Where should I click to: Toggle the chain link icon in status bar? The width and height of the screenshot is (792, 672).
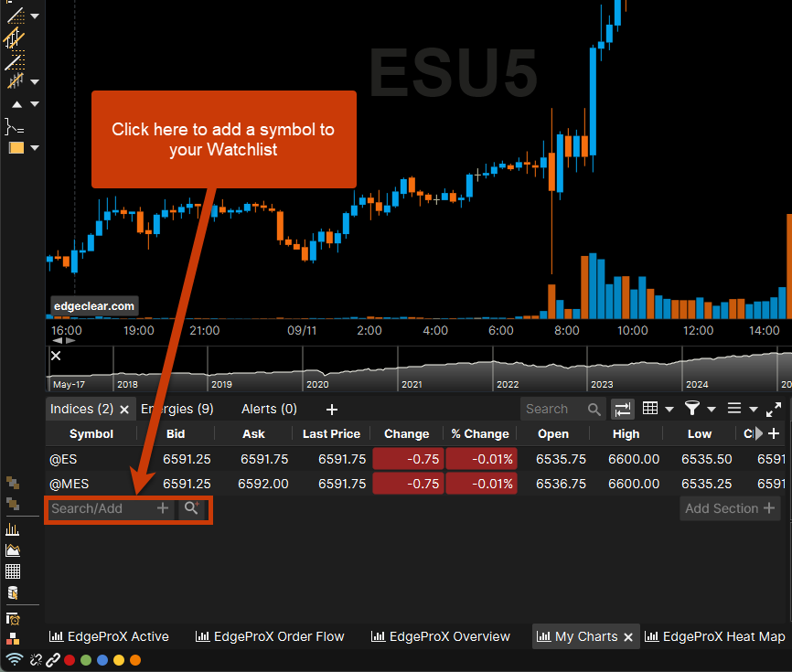point(54,659)
